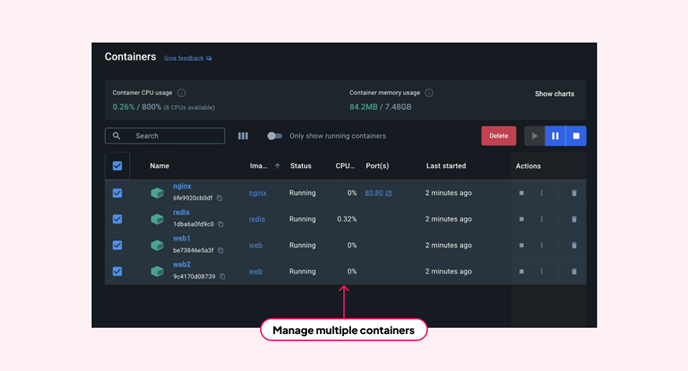Stop the web2 container

[521, 271]
